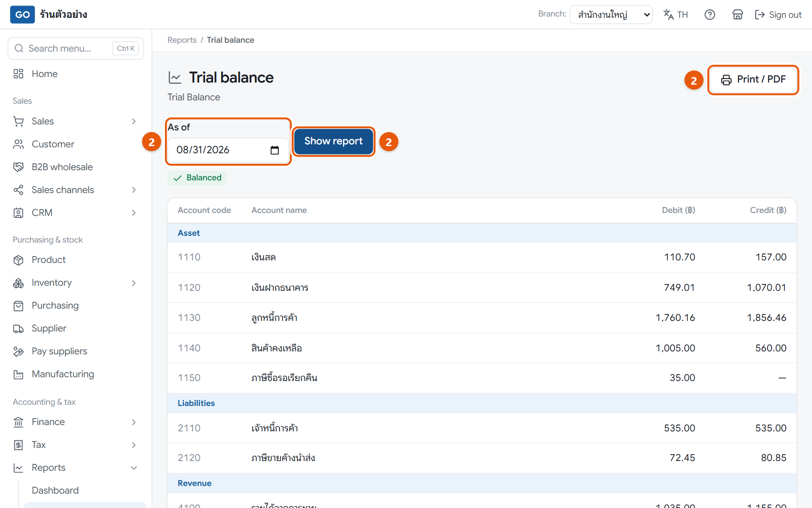The height and width of the screenshot is (508, 812).
Task: Expand the Finance submenu chevron
Action: 134,422
